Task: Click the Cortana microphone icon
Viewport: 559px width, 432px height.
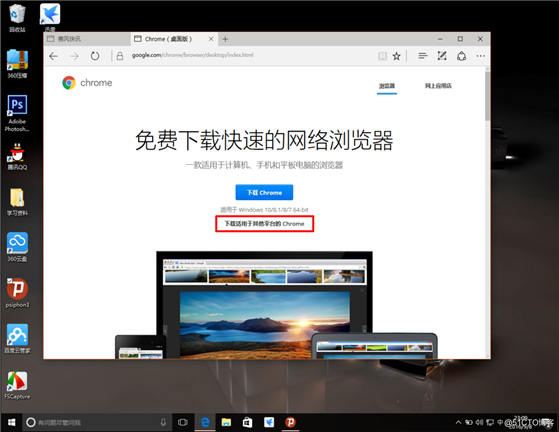Action: click(163, 423)
